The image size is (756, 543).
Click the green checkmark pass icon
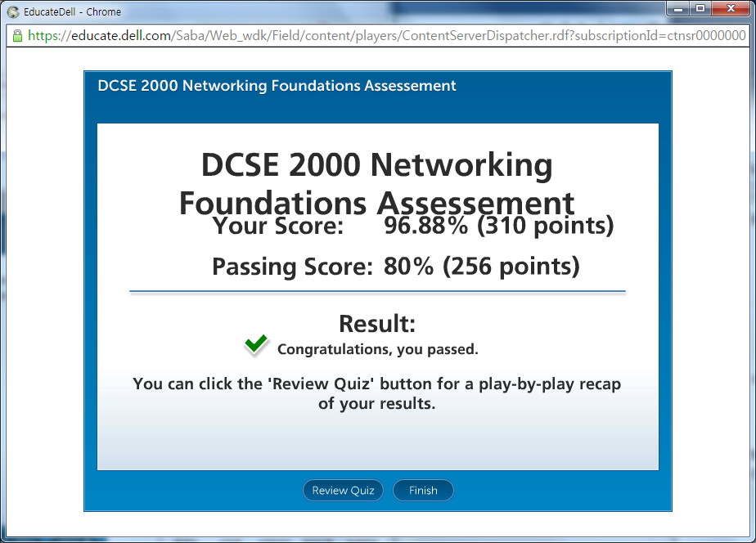[256, 345]
